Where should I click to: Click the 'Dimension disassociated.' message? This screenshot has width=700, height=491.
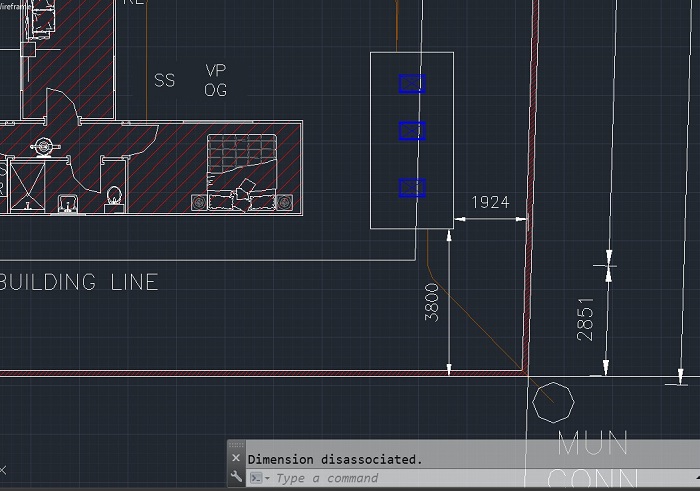[335, 459]
